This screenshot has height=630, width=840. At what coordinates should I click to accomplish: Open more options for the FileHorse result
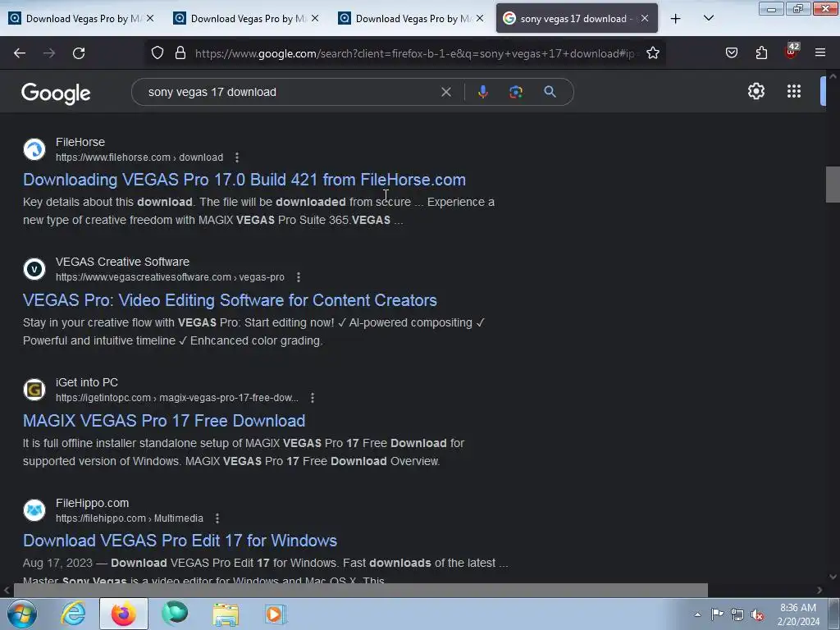click(x=237, y=157)
